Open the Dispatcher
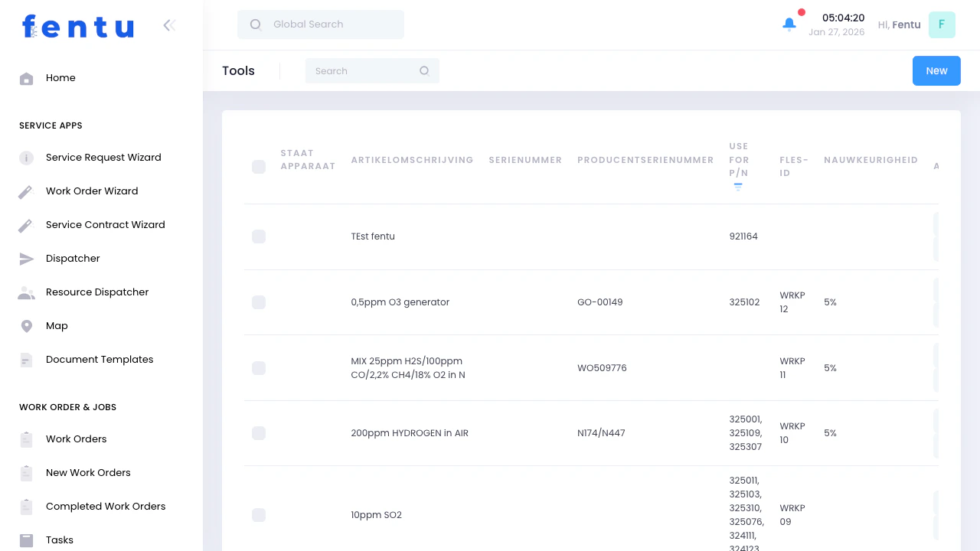 (x=73, y=258)
